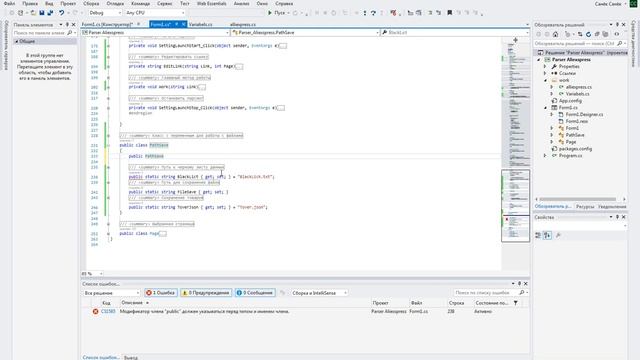Open the Сборка и IntelliSense dropdown
This screenshot has width=640, height=360.
(319, 293)
